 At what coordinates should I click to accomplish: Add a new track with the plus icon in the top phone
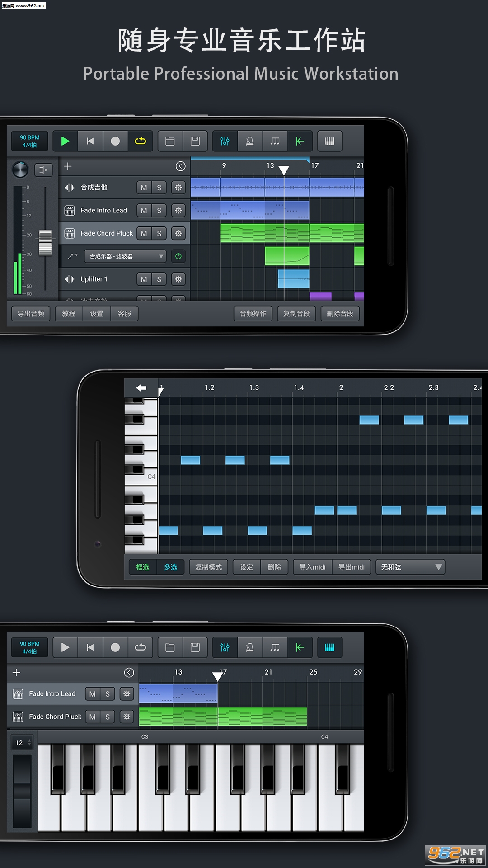point(68,166)
